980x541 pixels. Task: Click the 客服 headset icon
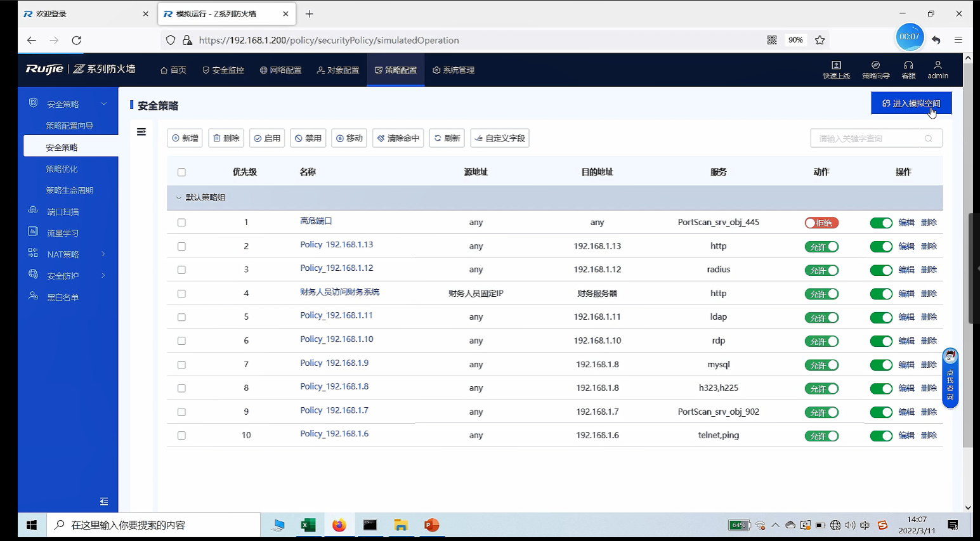[x=908, y=65]
